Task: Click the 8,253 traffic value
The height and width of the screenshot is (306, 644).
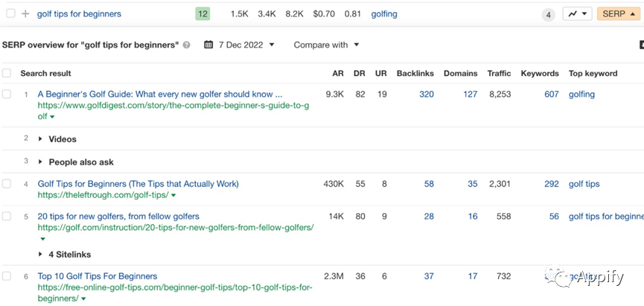Action: (x=500, y=94)
